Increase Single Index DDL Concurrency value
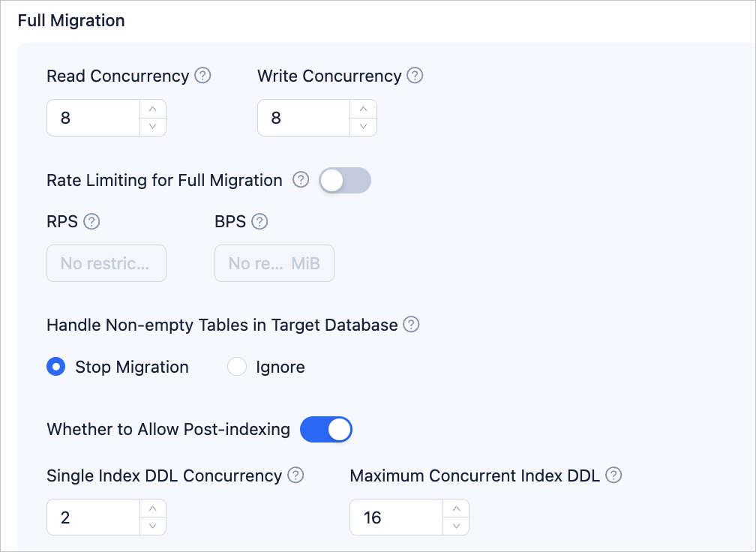 tap(153, 508)
